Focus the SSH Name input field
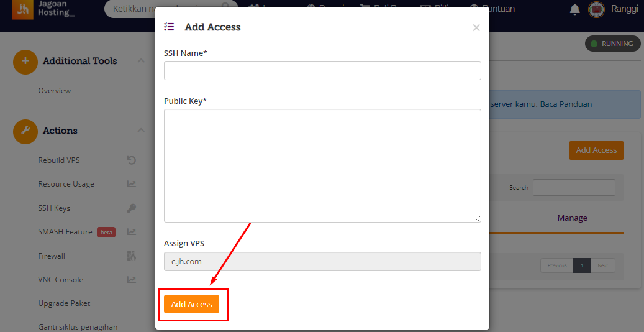The height and width of the screenshot is (332, 644). click(322, 71)
